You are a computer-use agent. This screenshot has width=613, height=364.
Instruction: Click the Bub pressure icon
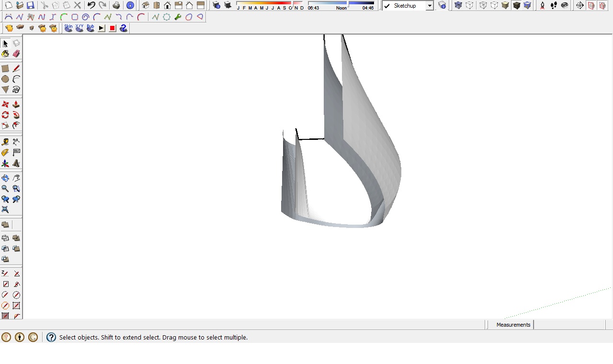coord(91,28)
